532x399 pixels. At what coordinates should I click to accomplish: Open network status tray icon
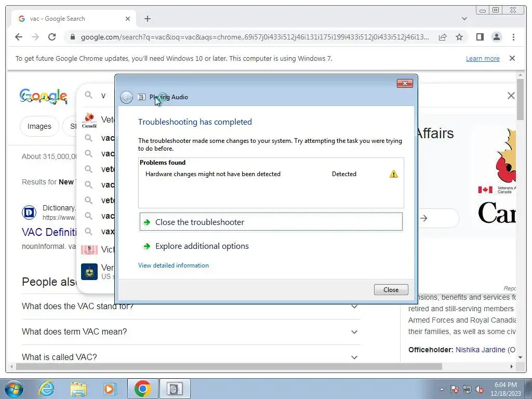[x=467, y=389]
